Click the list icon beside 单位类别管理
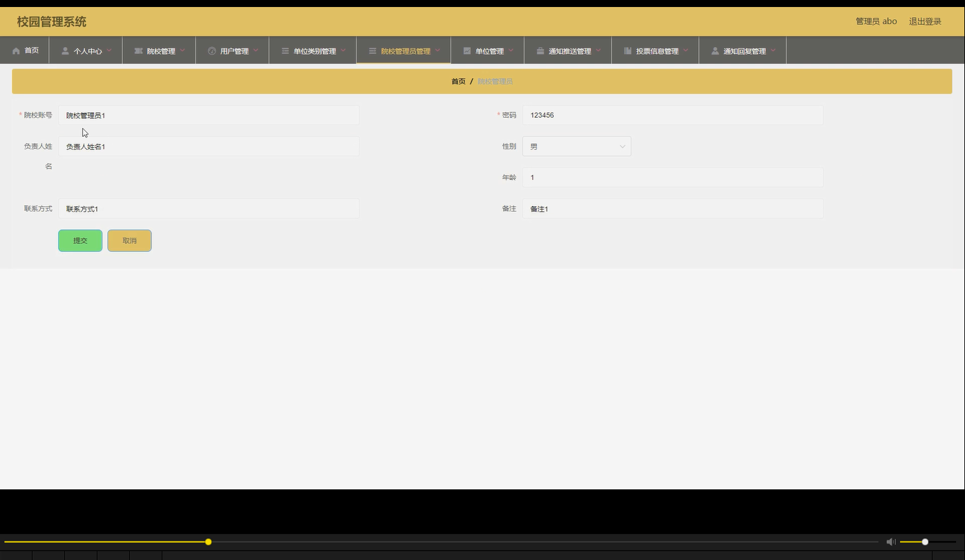The image size is (965, 560). pos(285,51)
